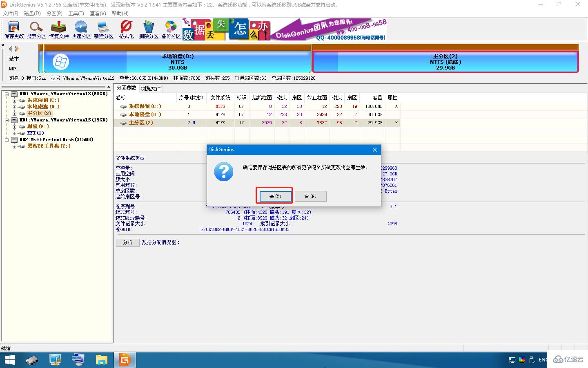This screenshot has width=588, height=368.
Task: Collapse the HD2 MsftVirtualDisk tree node
Action: pyautogui.click(x=7, y=140)
